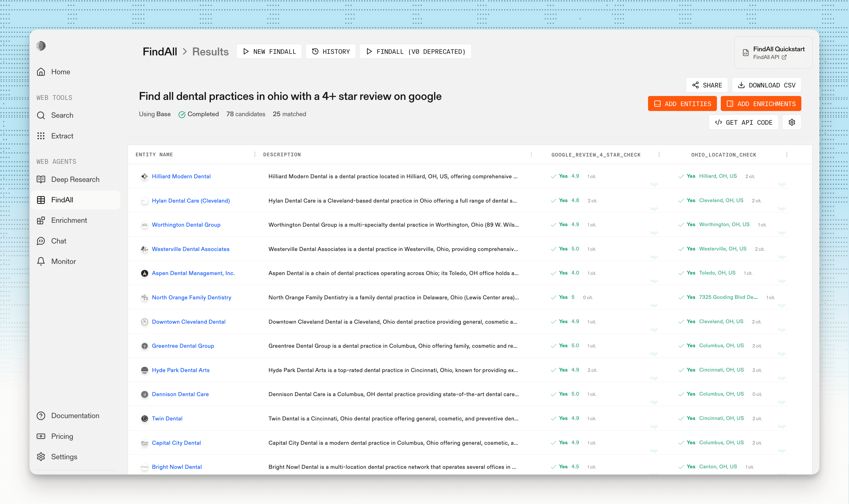Download results as CSV

(x=766, y=85)
